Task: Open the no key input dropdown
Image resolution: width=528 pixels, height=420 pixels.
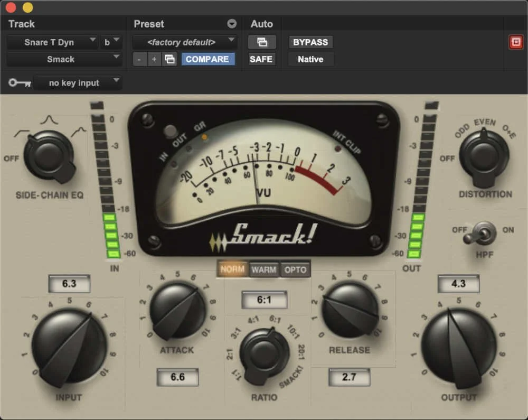Action: [78, 83]
